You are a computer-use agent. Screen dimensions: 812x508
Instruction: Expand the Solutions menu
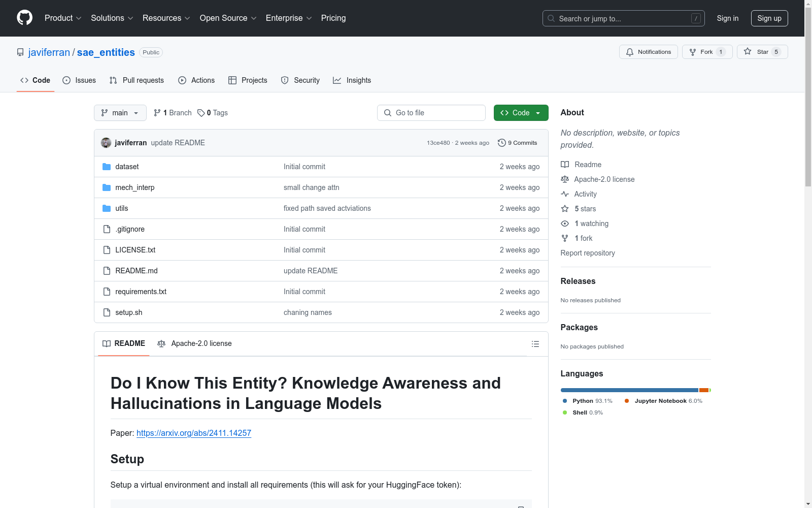tap(112, 18)
